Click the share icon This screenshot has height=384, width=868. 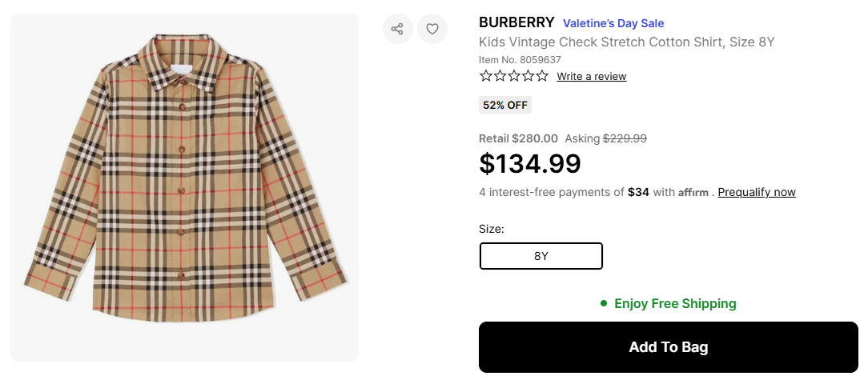pyautogui.click(x=397, y=30)
